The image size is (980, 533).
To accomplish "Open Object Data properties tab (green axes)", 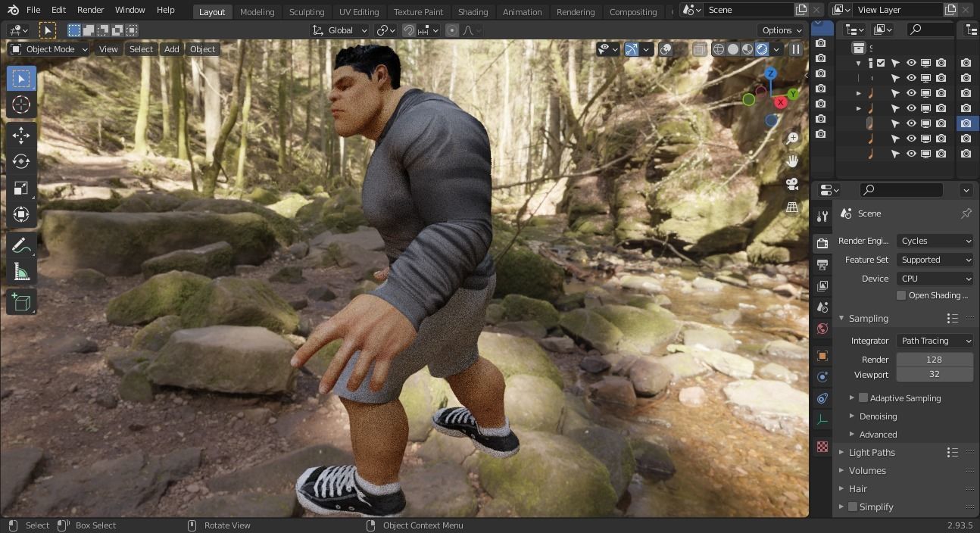I will point(822,419).
